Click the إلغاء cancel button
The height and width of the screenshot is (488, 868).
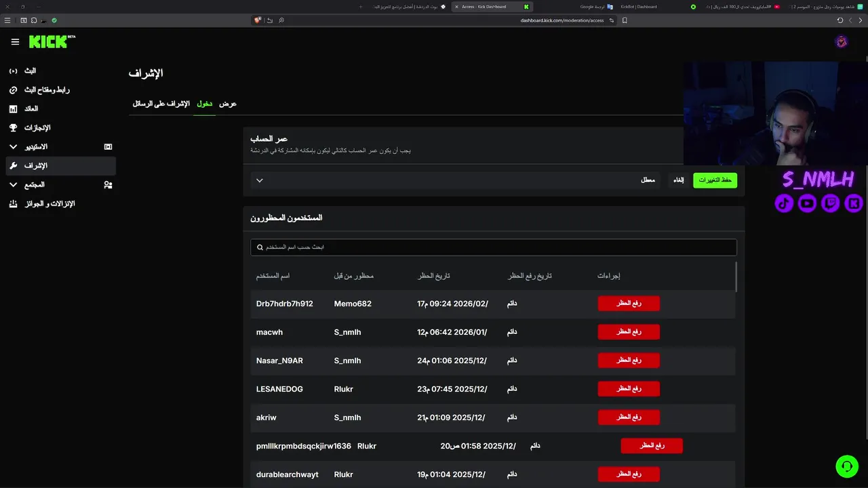pyautogui.click(x=678, y=180)
